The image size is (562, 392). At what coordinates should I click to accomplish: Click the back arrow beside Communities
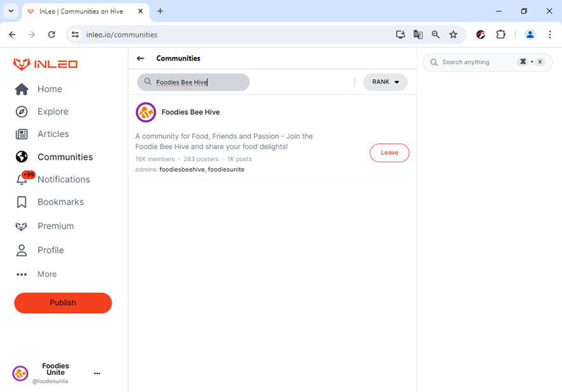[x=141, y=58]
